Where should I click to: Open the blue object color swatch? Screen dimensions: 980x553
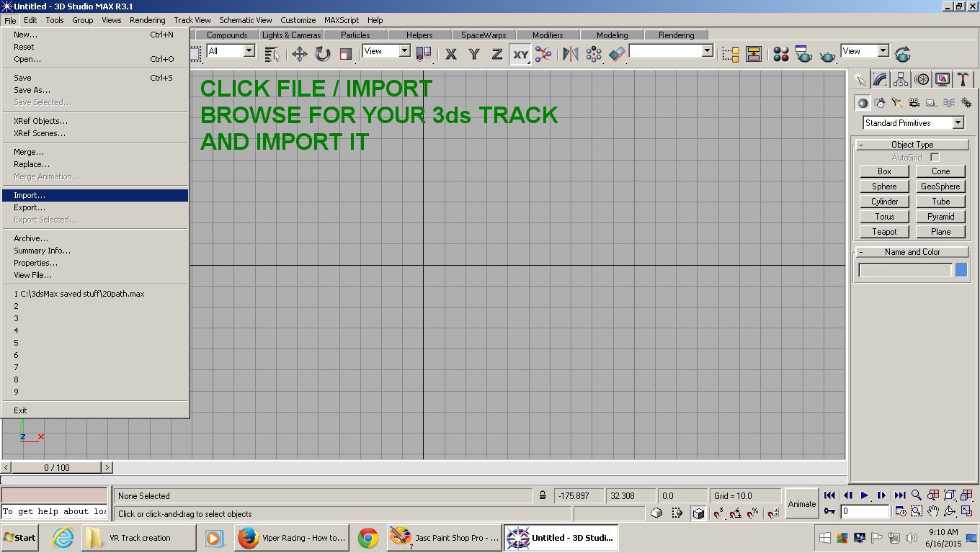coord(961,270)
